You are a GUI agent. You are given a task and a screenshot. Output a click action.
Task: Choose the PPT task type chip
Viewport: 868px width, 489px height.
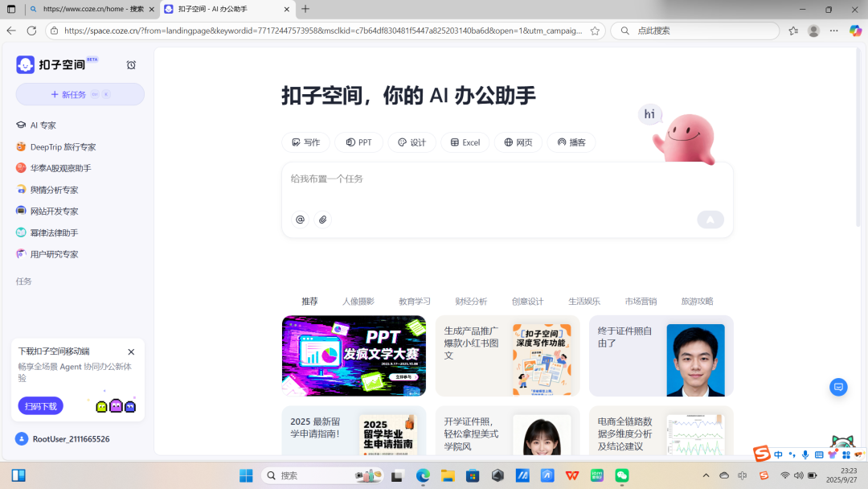point(358,142)
